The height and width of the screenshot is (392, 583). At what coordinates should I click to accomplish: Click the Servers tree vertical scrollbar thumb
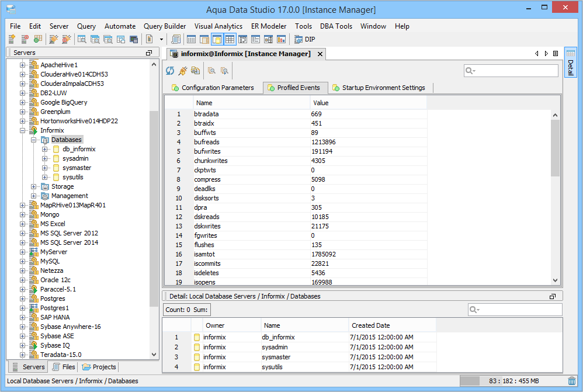[154, 209]
